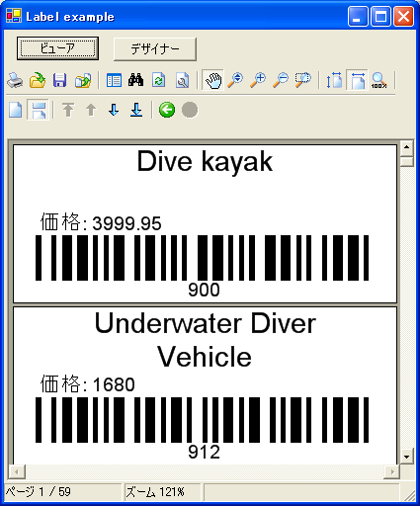This screenshot has height=506, width=420.
Task: Jump to last page arrow
Action: tap(136, 110)
